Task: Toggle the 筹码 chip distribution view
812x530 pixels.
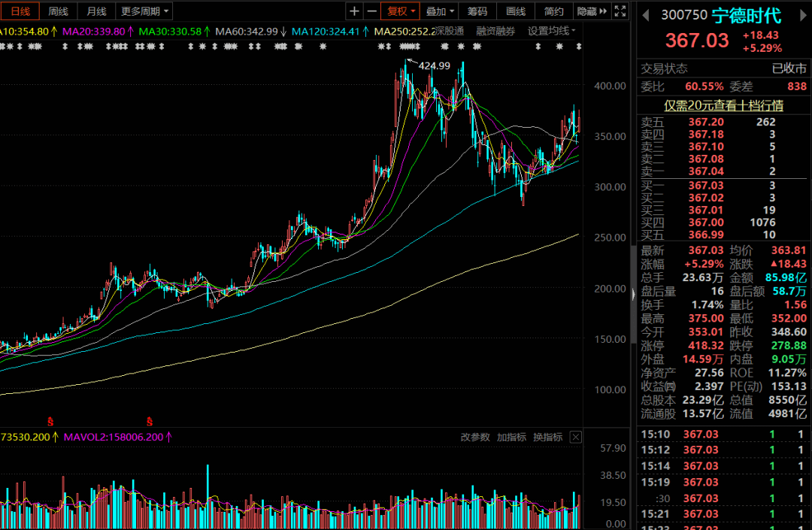Action: [477, 11]
